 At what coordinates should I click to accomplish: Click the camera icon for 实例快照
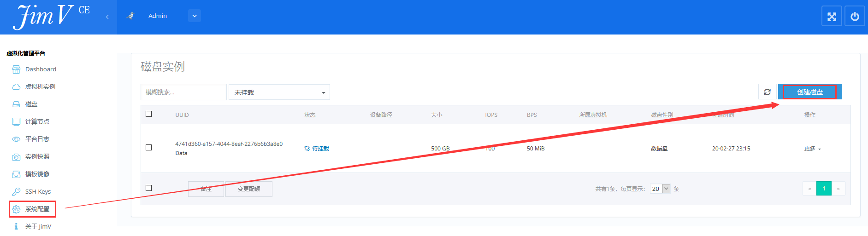[16, 157]
